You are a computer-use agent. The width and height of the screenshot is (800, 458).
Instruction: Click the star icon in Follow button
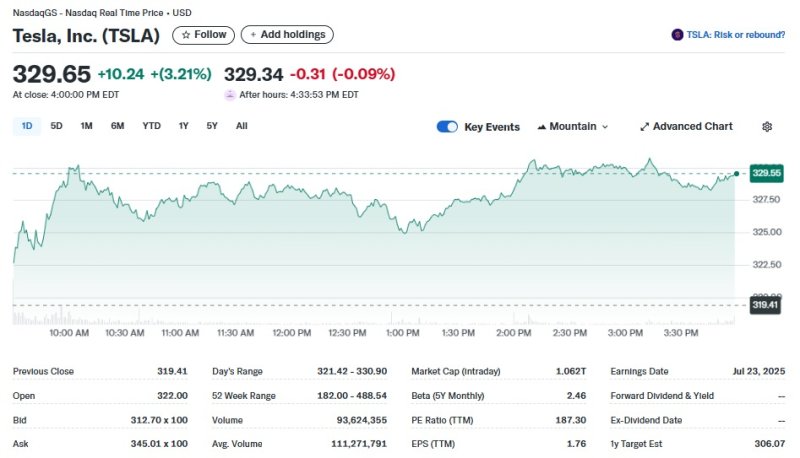(186, 35)
